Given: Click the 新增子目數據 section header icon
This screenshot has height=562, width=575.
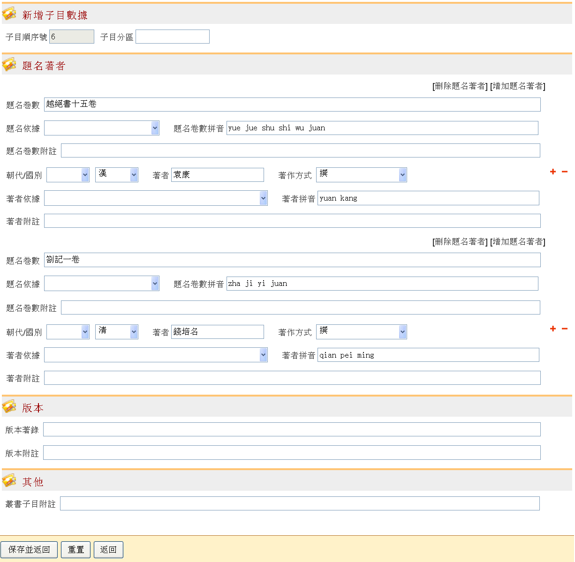Looking at the screenshot, I should [x=9, y=14].
